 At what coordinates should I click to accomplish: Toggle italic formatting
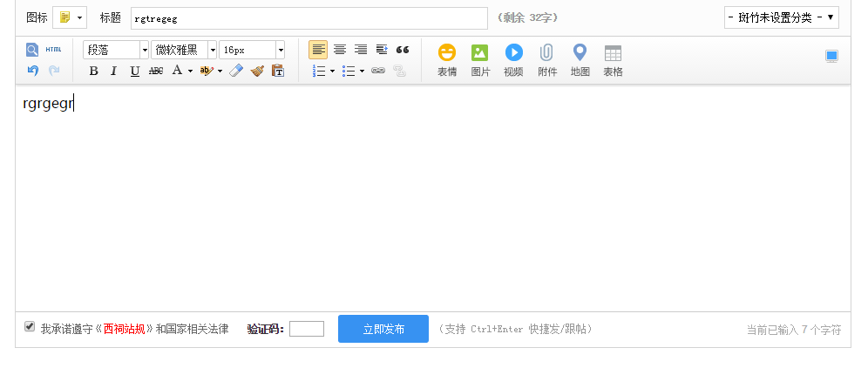(113, 72)
